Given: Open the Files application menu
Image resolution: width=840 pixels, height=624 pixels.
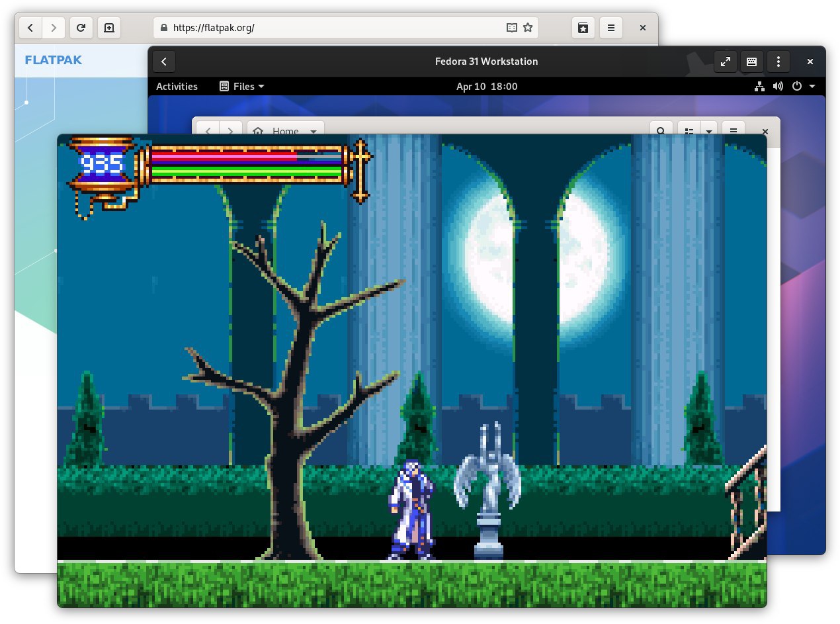Looking at the screenshot, I should click(x=242, y=87).
